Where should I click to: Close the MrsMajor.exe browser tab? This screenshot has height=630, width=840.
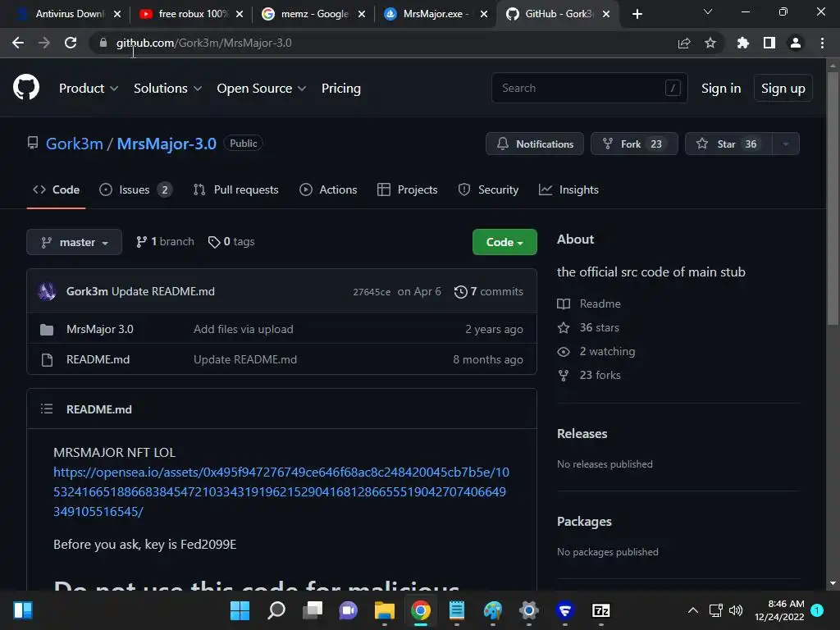484,14
